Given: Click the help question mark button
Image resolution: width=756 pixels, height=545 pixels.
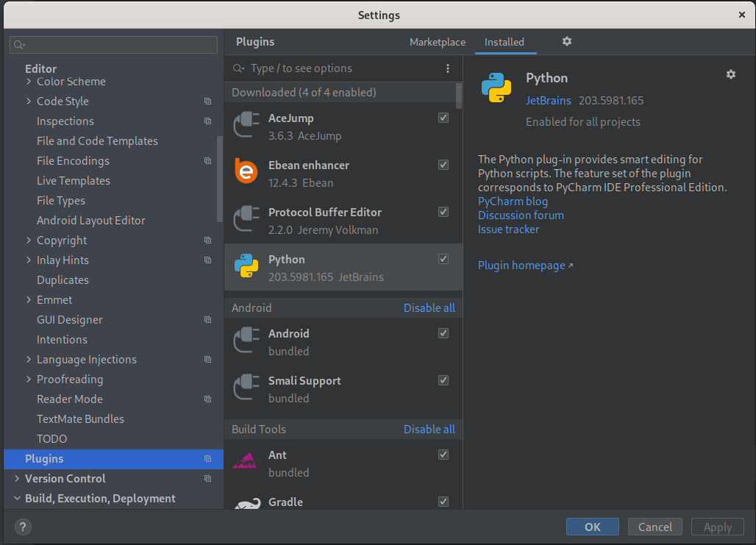Looking at the screenshot, I should (x=23, y=527).
